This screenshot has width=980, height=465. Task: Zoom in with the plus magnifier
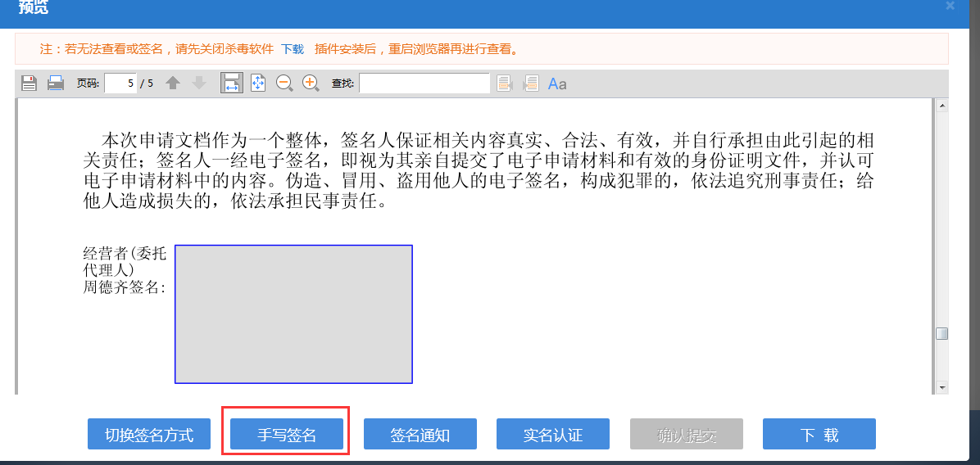pos(311,83)
